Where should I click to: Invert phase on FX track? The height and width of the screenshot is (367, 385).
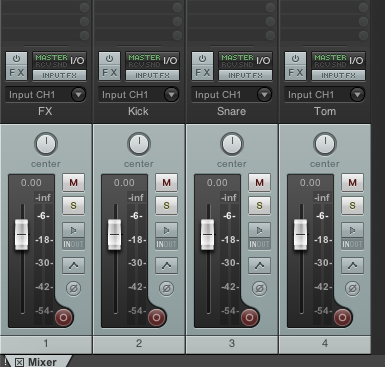pyautogui.click(x=73, y=288)
